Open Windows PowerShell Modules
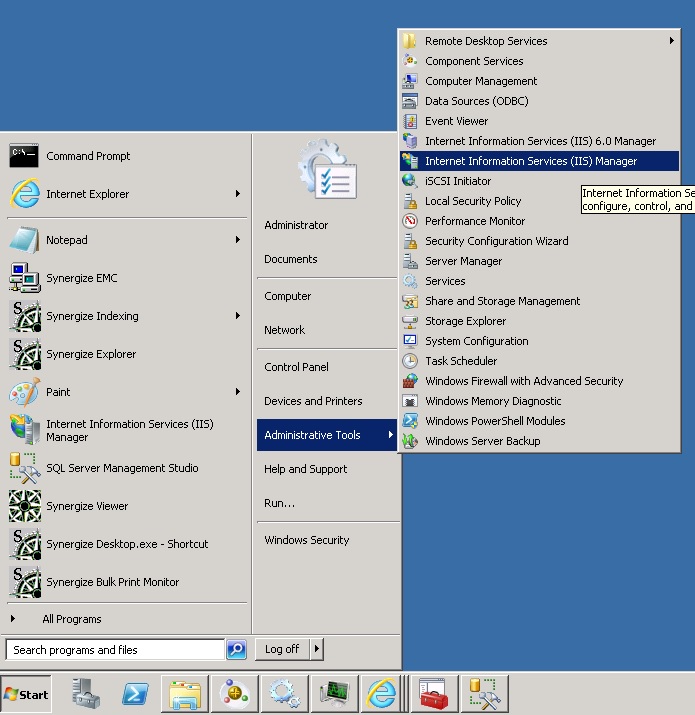The width and height of the screenshot is (695, 715). tap(539, 421)
